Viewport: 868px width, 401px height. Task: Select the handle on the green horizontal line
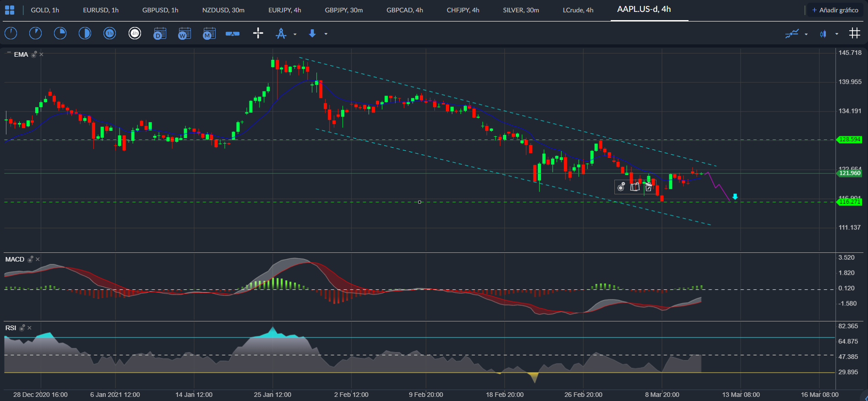(419, 202)
